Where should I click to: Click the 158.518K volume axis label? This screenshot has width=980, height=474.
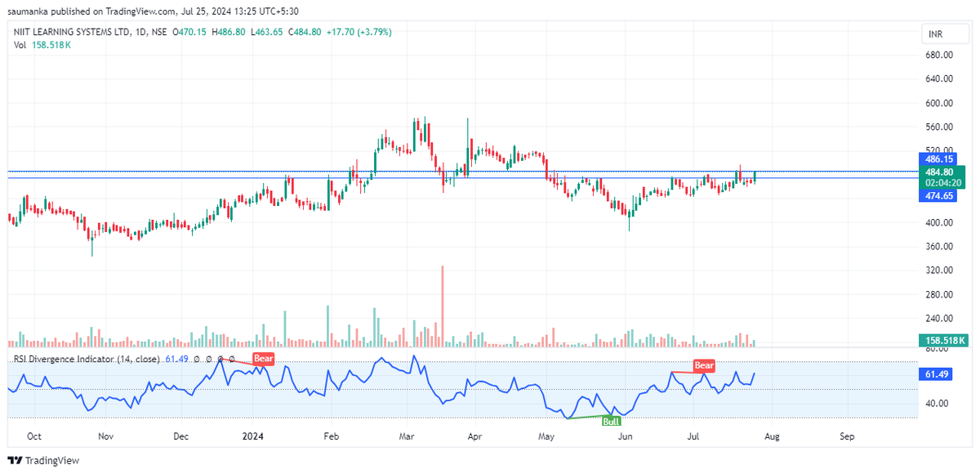point(944,340)
